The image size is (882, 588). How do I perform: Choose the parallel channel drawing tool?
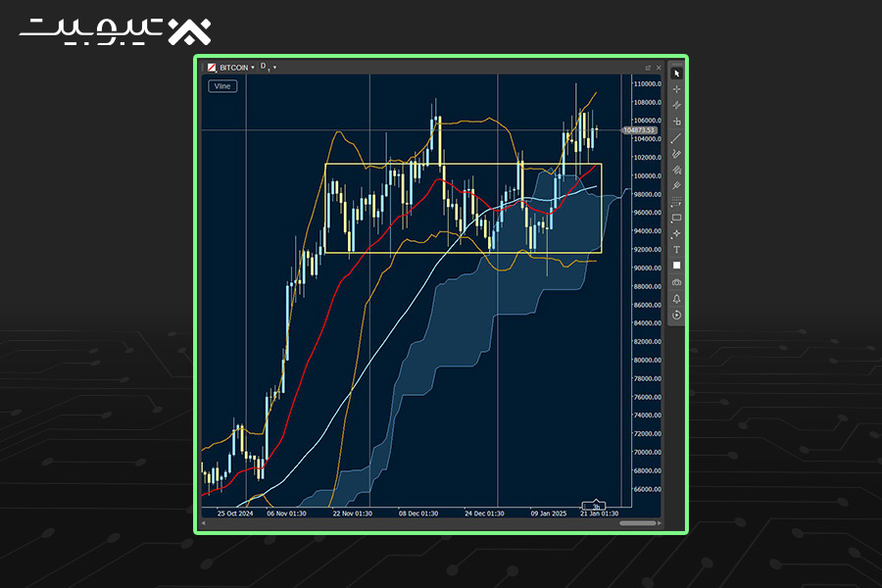(676, 105)
